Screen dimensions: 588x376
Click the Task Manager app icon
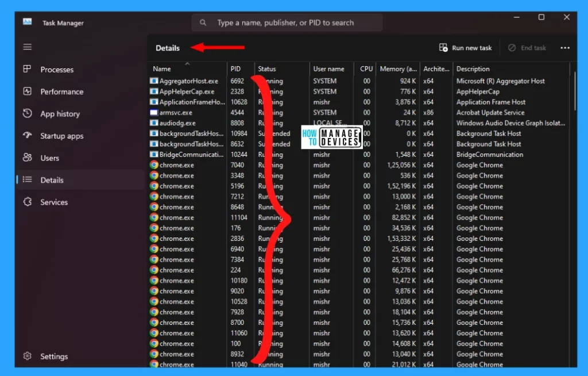click(28, 22)
